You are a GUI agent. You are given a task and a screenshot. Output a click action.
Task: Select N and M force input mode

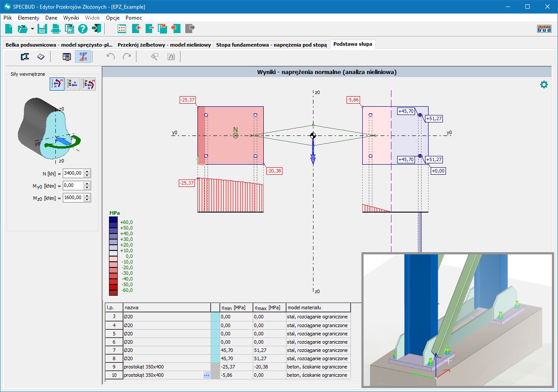[57, 84]
